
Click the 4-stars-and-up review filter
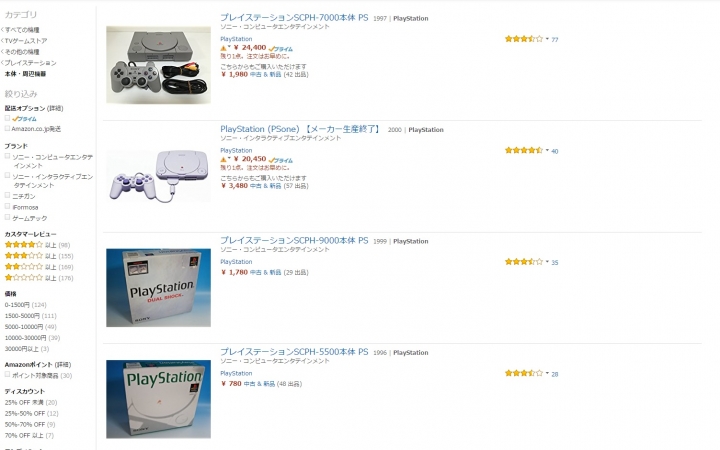[x=37, y=245]
